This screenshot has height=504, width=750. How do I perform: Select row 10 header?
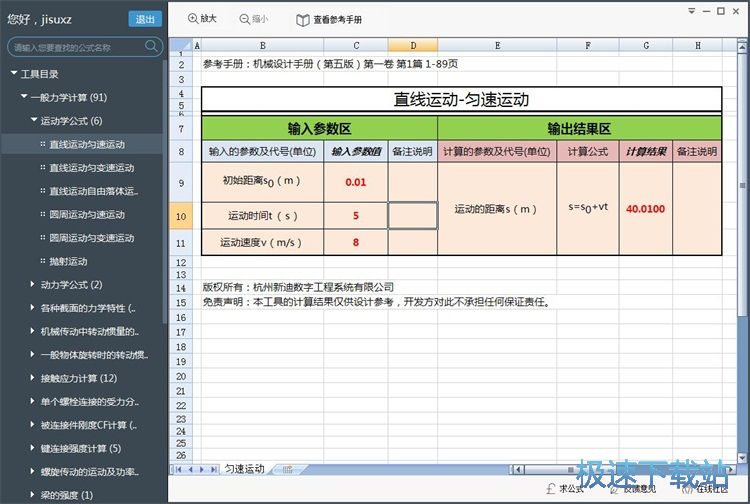click(181, 216)
